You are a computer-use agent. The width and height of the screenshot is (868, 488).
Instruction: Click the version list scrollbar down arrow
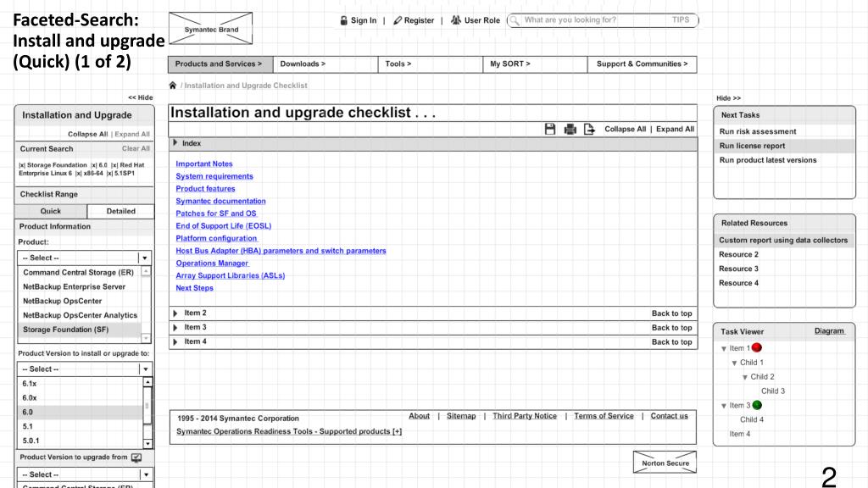[147, 444]
